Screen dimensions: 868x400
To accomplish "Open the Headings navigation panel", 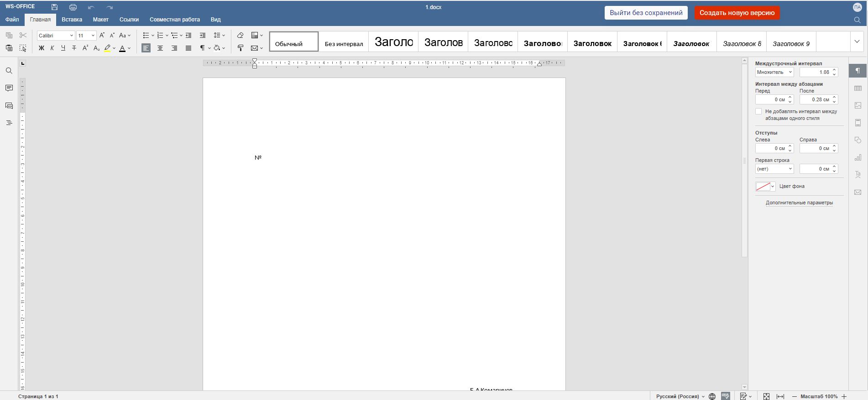I will tap(9, 123).
